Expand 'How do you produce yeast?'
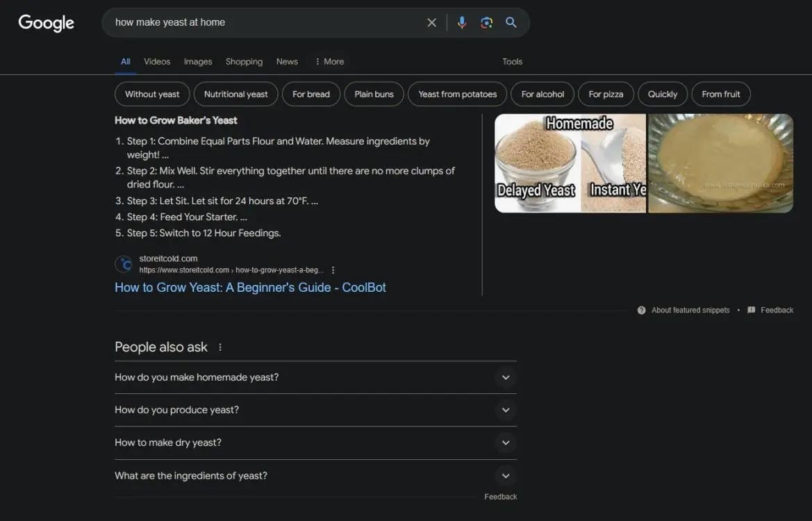 pos(506,410)
